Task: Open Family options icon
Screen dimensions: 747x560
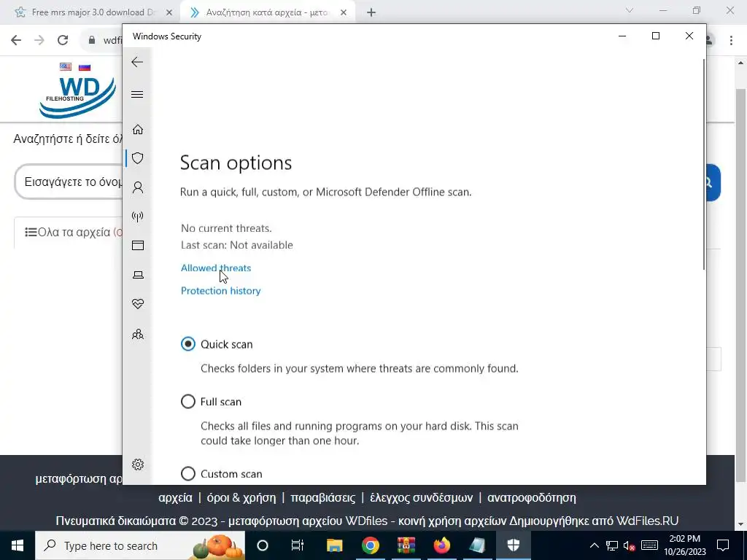Action: [138, 334]
